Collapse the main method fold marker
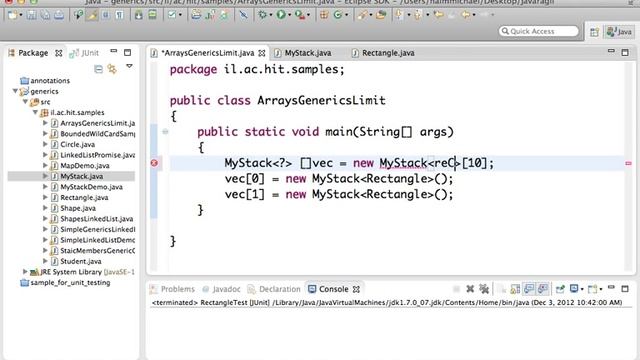Screen dimensions: 640x360 point(165,131)
